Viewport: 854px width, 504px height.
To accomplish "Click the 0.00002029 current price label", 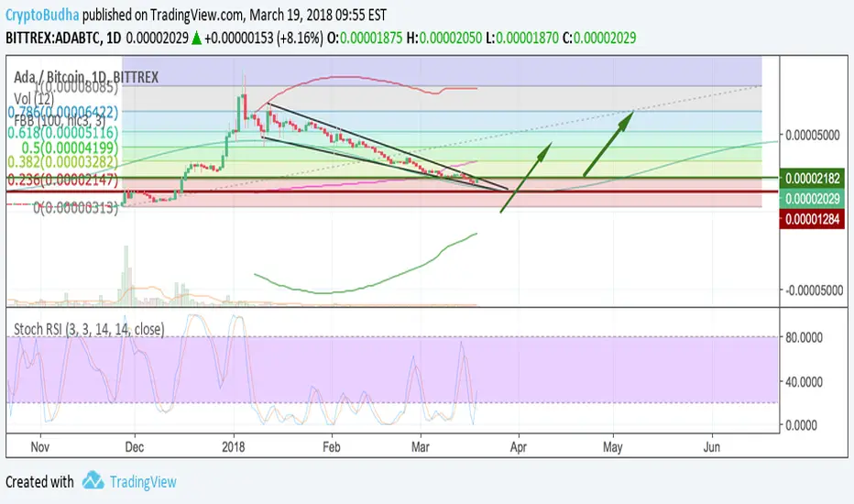I will 812,199.
